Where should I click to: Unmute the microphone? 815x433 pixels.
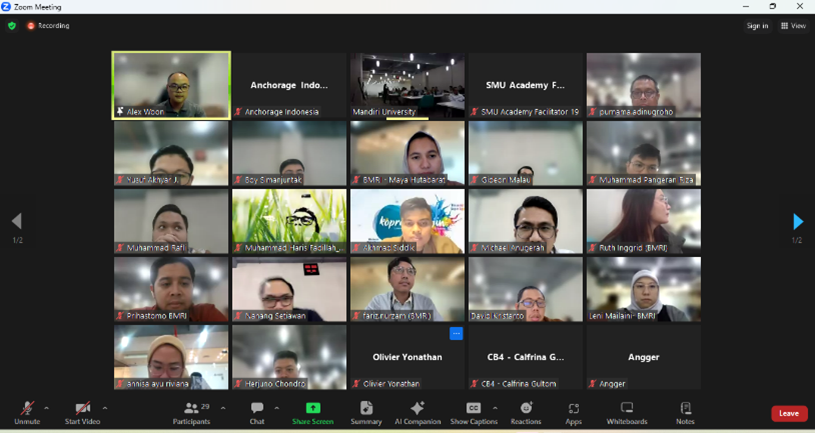tap(27, 412)
